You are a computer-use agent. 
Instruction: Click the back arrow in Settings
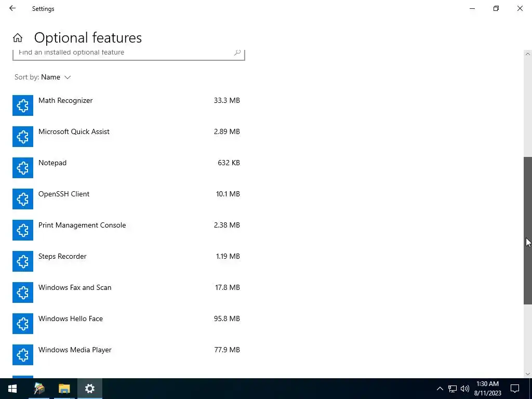click(x=12, y=8)
